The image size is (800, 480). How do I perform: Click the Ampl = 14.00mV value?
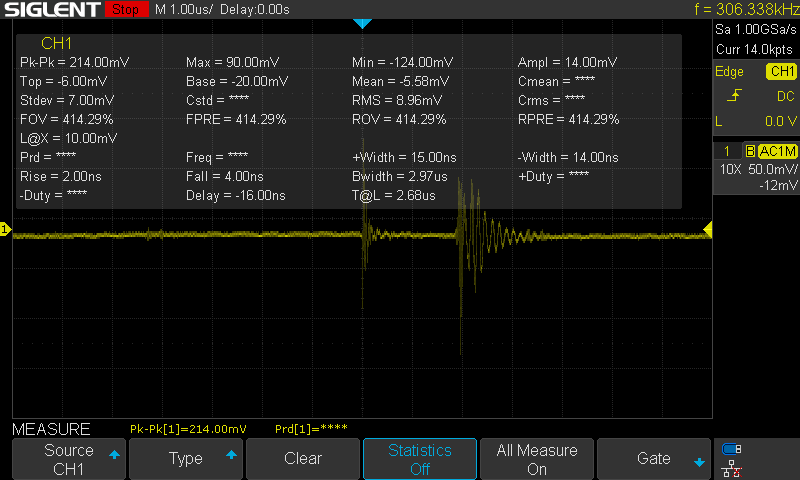pos(567,62)
